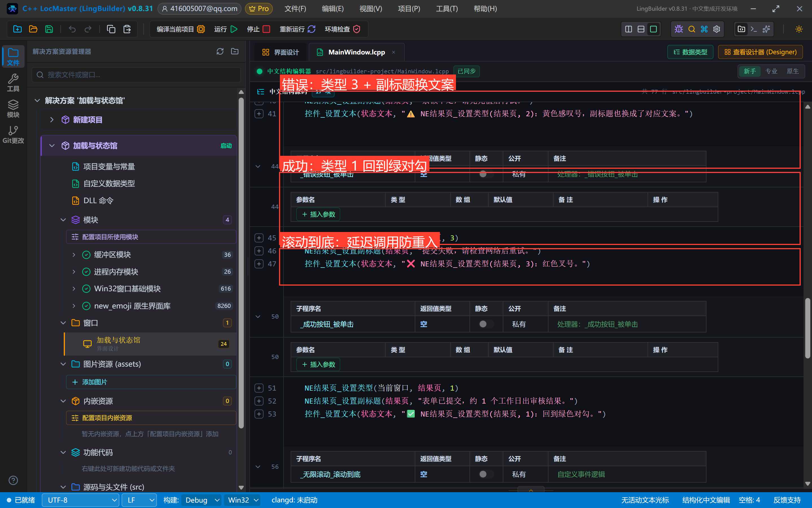Image resolution: width=812 pixels, height=508 pixels.
Task: Open 查看设计器 (Designer) button
Action: (760, 52)
